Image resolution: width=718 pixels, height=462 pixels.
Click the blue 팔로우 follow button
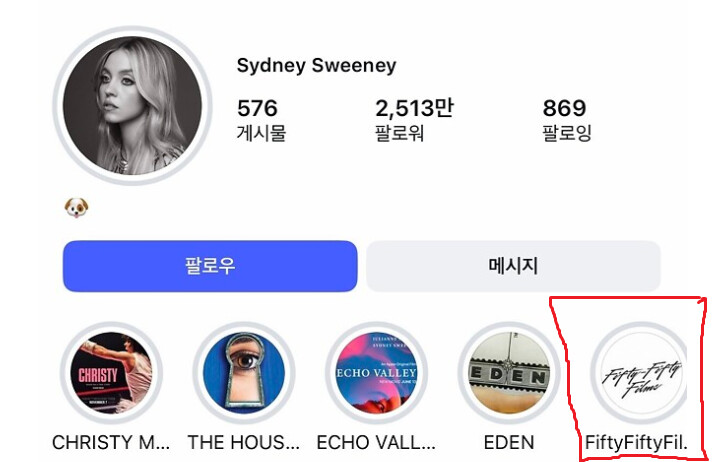[x=210, y=266]
